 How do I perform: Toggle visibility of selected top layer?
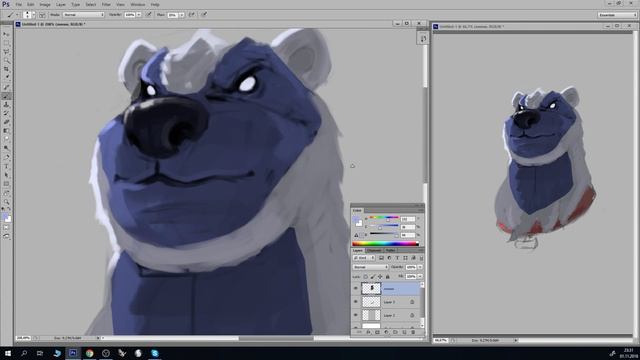coord(356,289)
